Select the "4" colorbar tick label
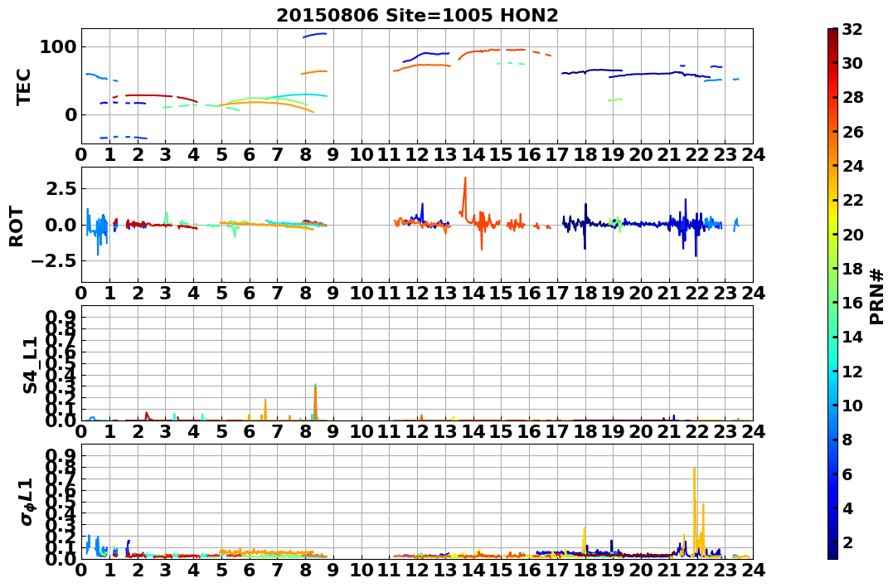Viewport: 893px width, 588px height. point(847,508)
